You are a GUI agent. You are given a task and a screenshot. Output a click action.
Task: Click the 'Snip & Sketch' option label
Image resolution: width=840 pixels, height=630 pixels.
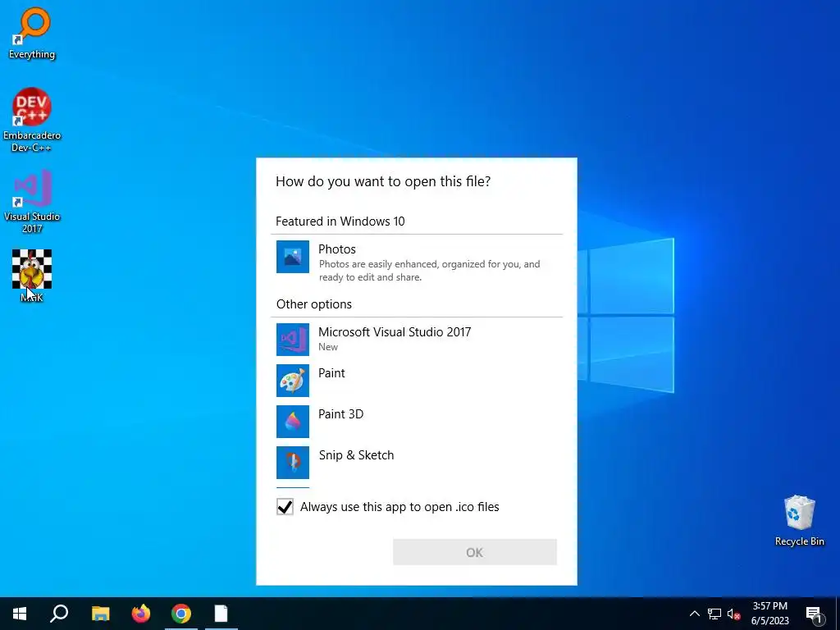point(356,455)
